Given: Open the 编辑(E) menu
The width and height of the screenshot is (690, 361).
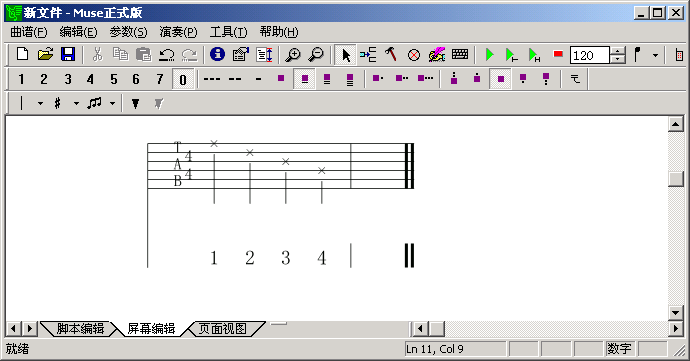Looking at the screenshot, I should 78,32.
